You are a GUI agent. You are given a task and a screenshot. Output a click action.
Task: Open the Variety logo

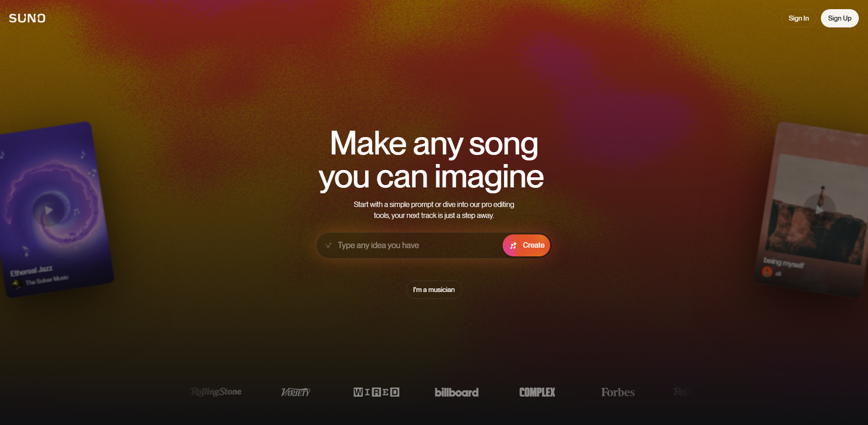point(295,392)
